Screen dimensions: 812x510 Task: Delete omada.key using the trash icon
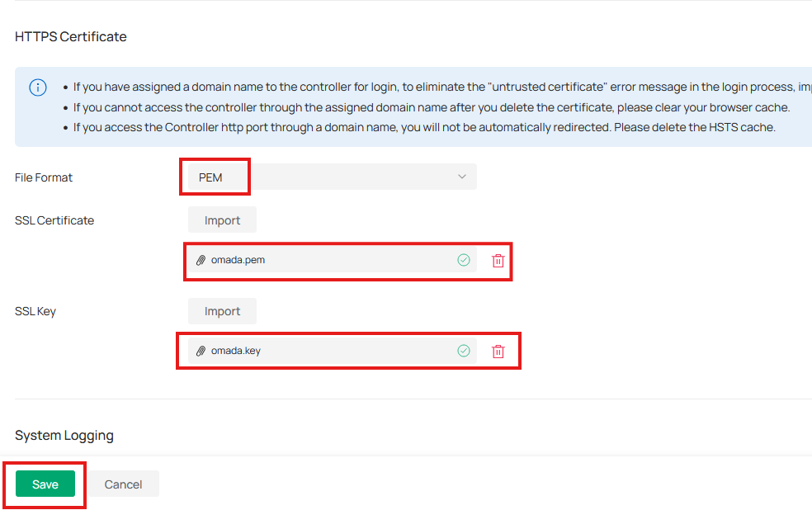pos(498,351)
